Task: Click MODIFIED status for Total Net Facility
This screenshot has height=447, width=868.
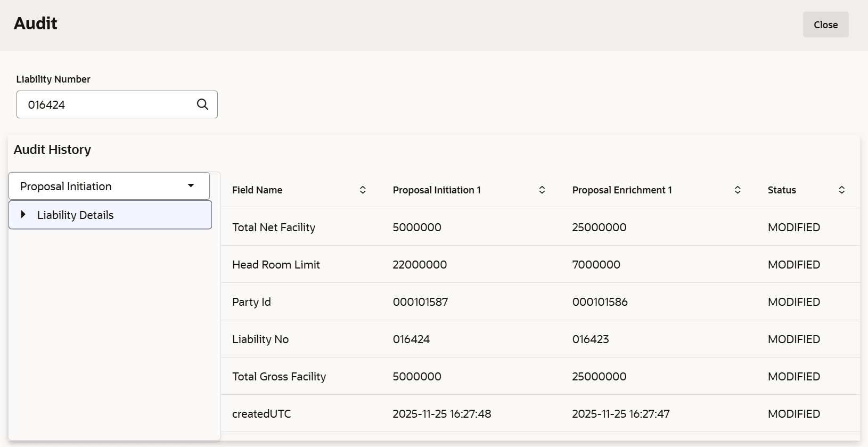Action: pyautogui.click(x=794, y=227)
